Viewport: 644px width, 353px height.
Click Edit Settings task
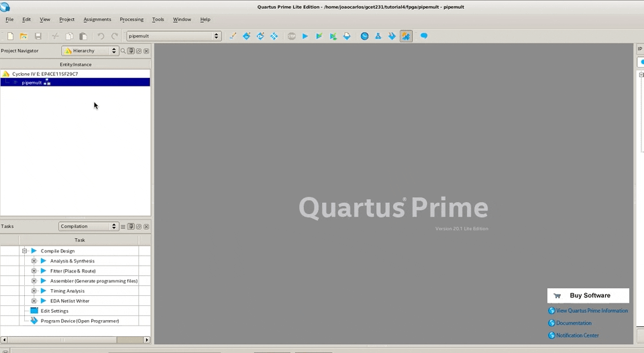54,311
